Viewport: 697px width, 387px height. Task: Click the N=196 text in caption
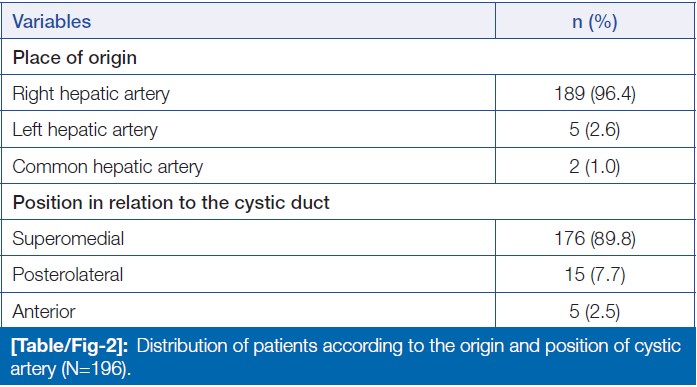click(95, 369)
